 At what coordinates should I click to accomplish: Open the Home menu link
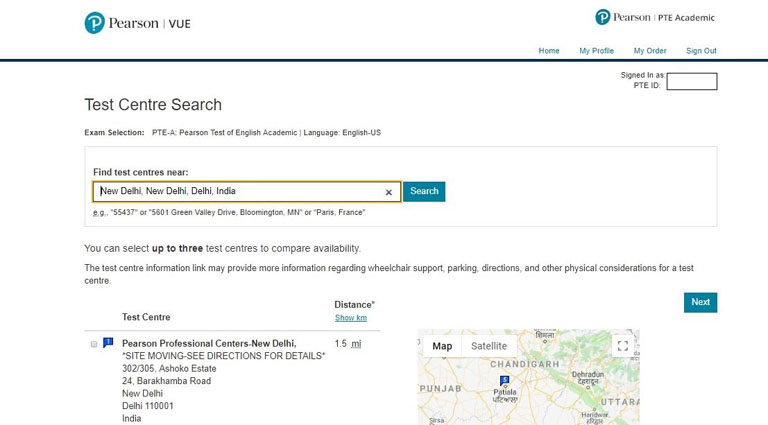[549, 51]
